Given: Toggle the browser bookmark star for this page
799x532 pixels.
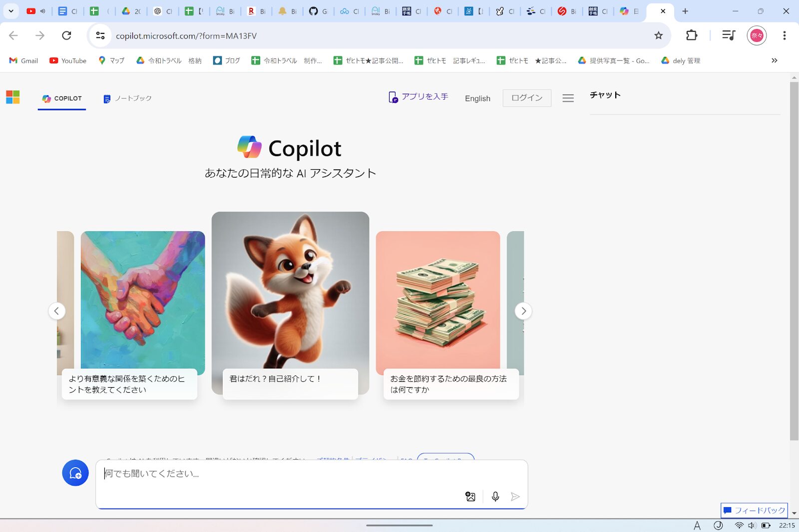Looking at the screenshot, I should click(659, 35).
